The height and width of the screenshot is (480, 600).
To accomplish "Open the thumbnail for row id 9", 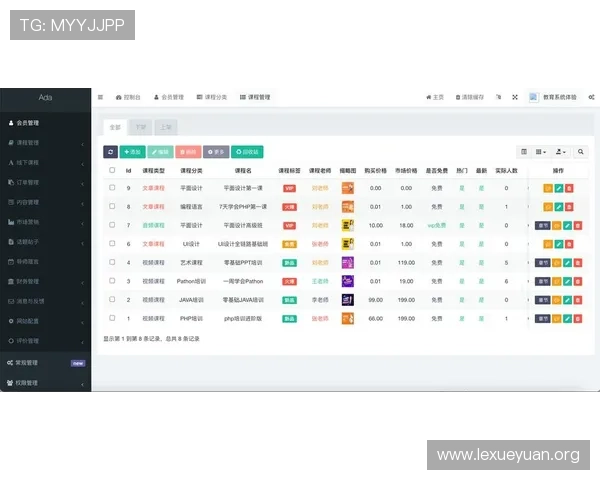I will coord(347,188).
